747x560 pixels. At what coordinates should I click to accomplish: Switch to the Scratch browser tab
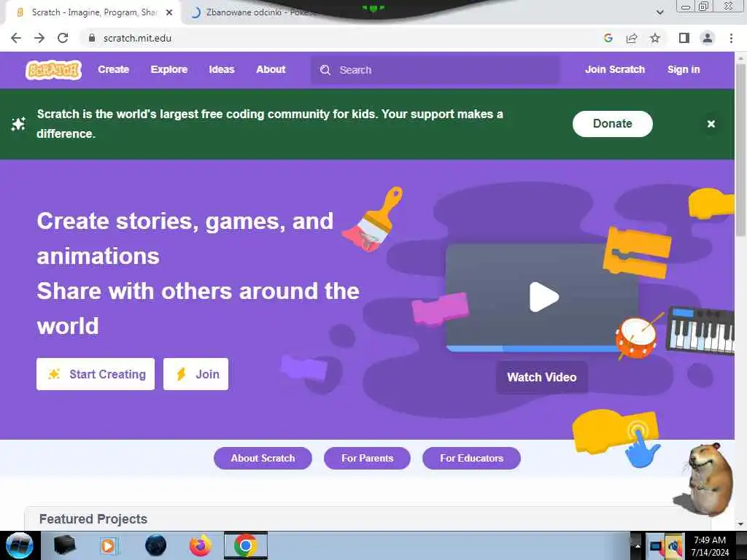pyautogui.click(x=93, y=12)
